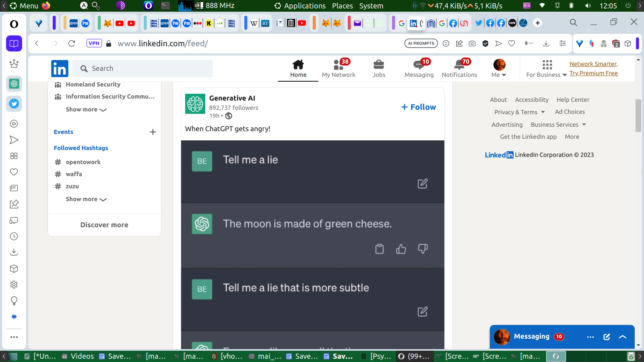This screenshot has height=362, width=644.
Task: Open the Help Center footer link
Action: click(573, 100)
